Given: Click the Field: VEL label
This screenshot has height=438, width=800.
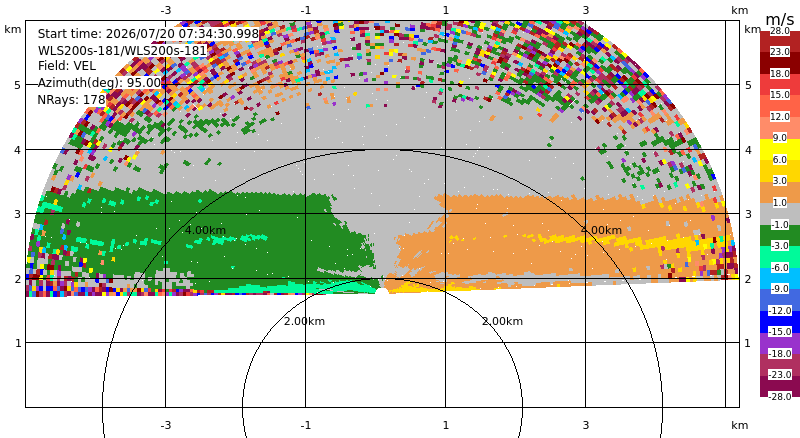Looking at the screenshot, I should [x=67, y=66].
